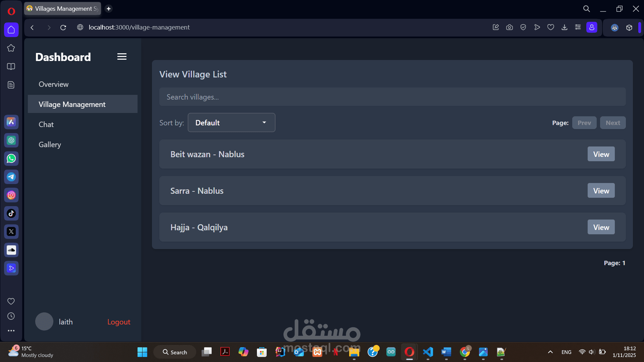This screenshot has height=362, width=644.
Task: Open Gallery menu item
Action: point(50,145)
